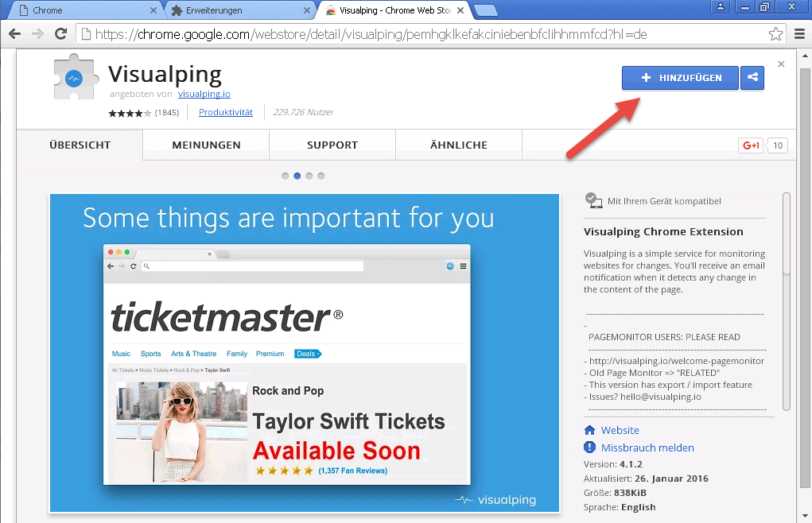This screenshot has width=812, height=523.
Task: Switch to the Chrome tab
Action: pos(85,10)
